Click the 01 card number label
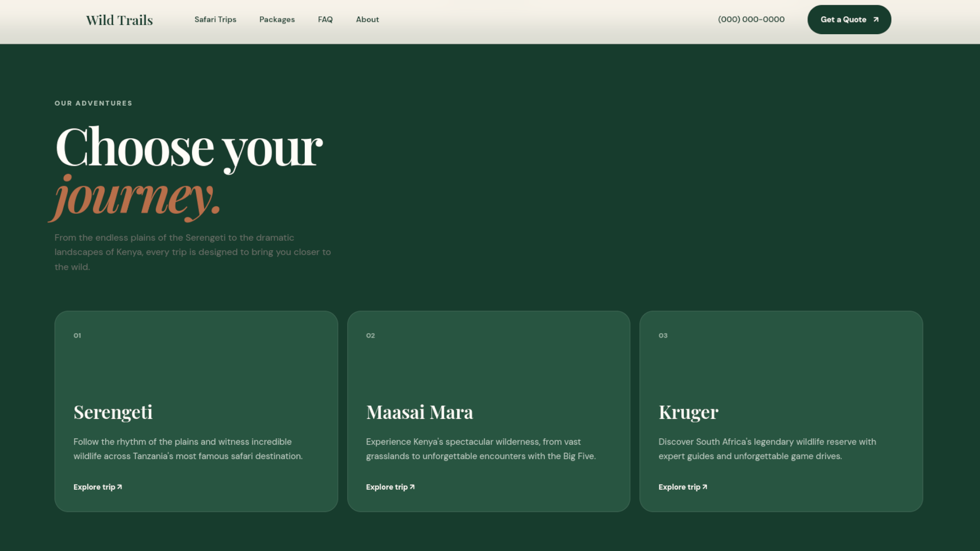The image size is (980, 551). pyautogui.click(x=77, y=335)
